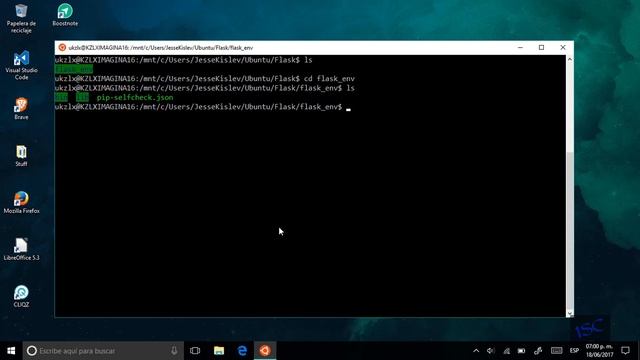Click the terminal title bar path text

[161, 48]
